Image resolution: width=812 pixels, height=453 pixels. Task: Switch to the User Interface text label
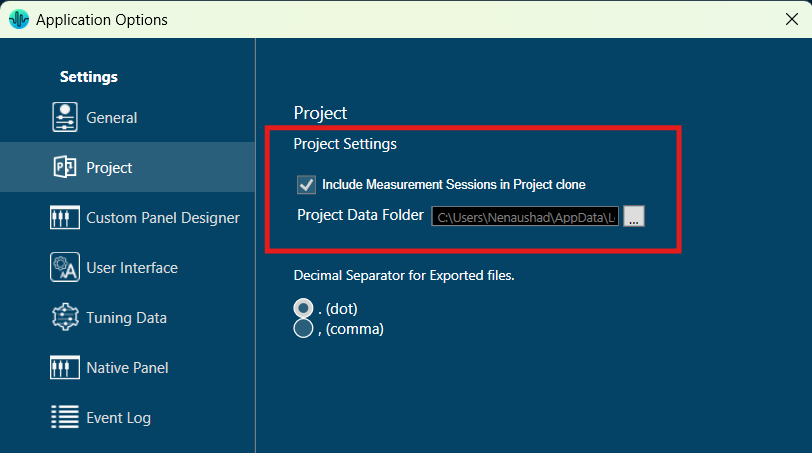coord(132,268)
